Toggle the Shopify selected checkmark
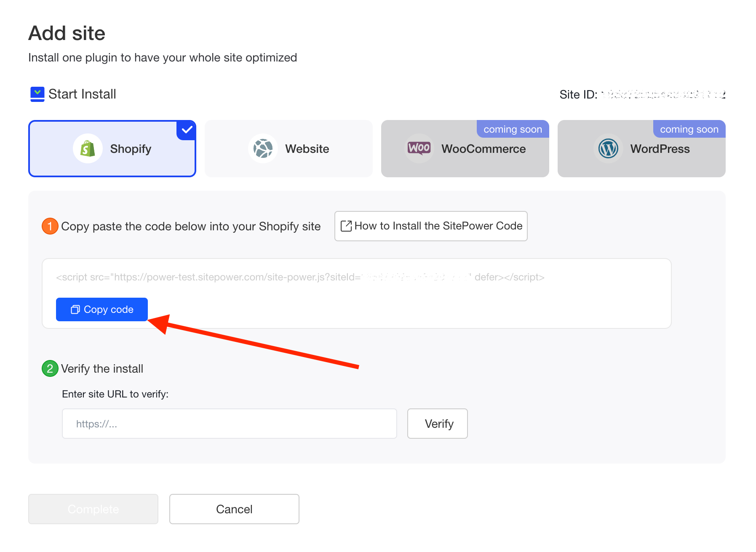This screenshot has width=756, height=552. 187,130
